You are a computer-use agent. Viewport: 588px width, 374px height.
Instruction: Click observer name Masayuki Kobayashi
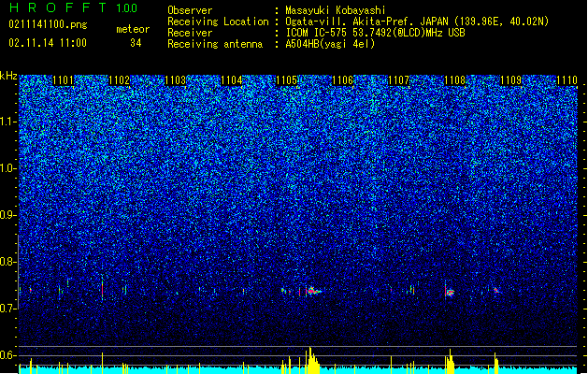coord(336,10)
